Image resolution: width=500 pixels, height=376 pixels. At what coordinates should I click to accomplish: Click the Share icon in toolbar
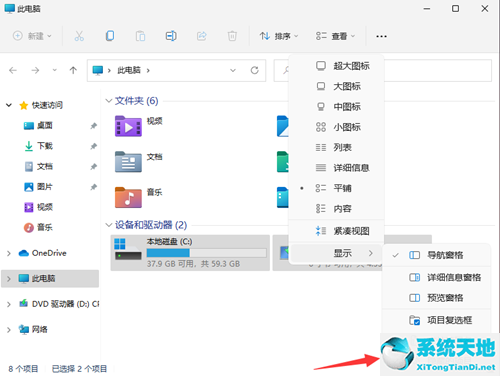pyautogui.click(x=202, y=36)
